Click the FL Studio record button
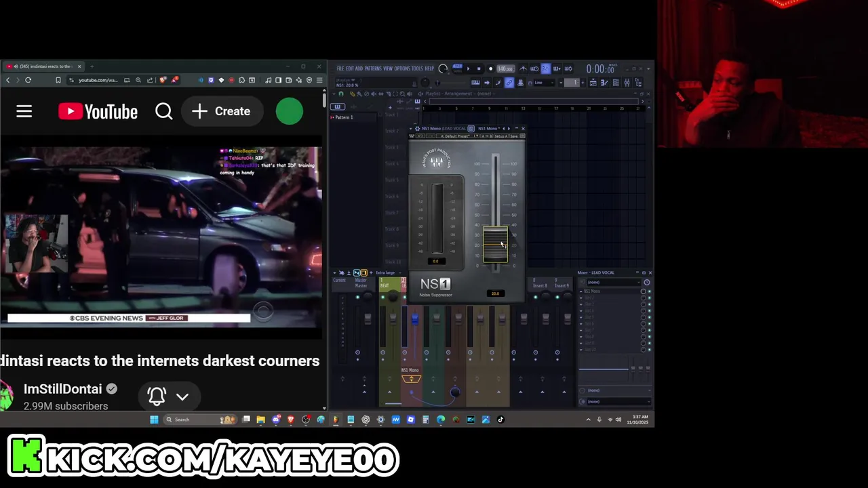The width and height of the screenshot is (868, 488). 490,68
